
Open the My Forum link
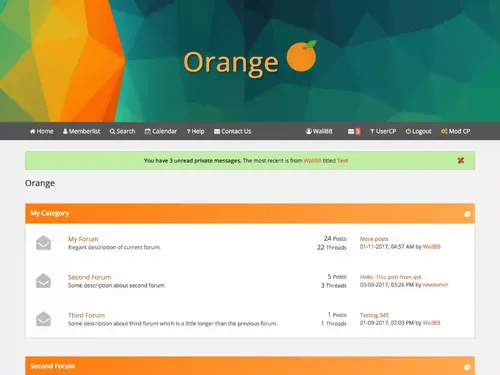pos(83,239)
